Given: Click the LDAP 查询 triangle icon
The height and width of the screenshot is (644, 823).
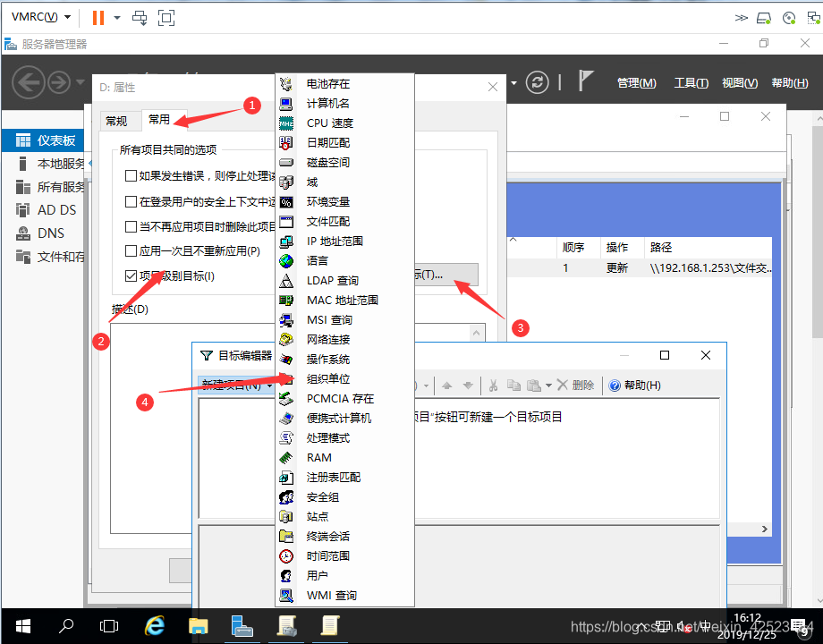Looking at the screenshot, I should point(286,281).
